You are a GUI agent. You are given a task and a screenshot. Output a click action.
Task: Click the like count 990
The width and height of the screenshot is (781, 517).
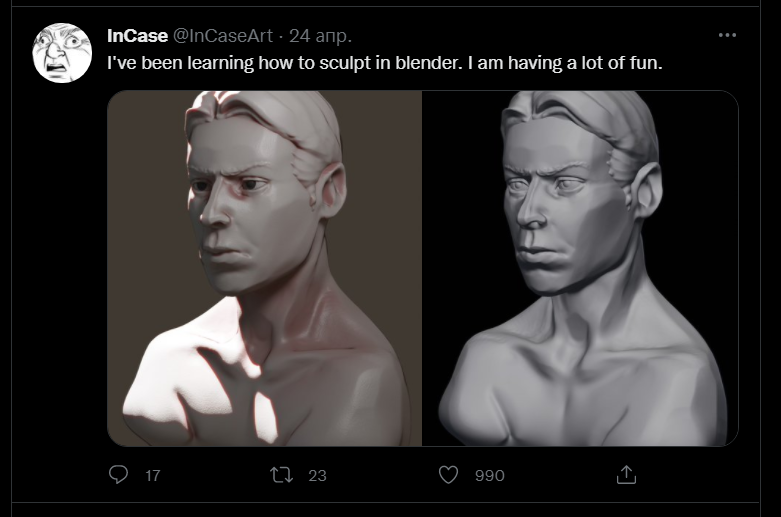click(489, 475)
